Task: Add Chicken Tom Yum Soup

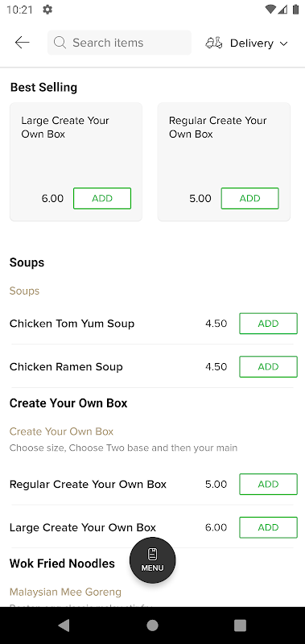Action: [x=269, y=324]
